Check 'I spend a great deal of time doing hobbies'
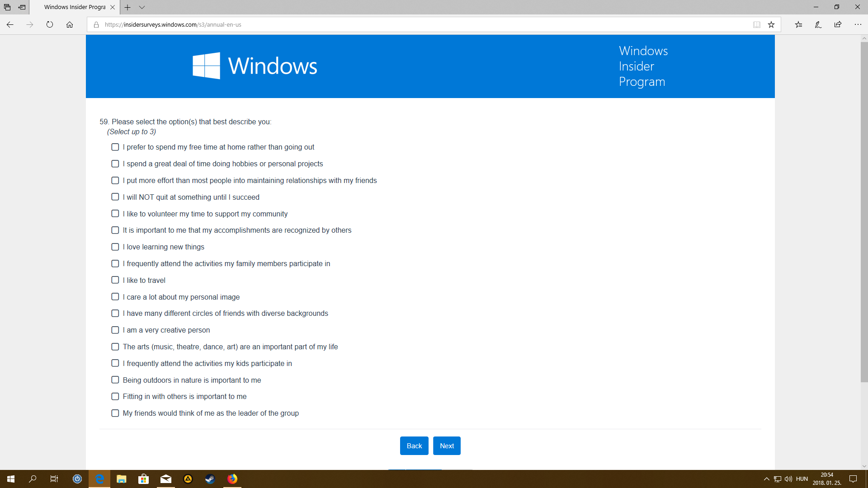Viewport: 868px width, 488px height. point(115,164)
